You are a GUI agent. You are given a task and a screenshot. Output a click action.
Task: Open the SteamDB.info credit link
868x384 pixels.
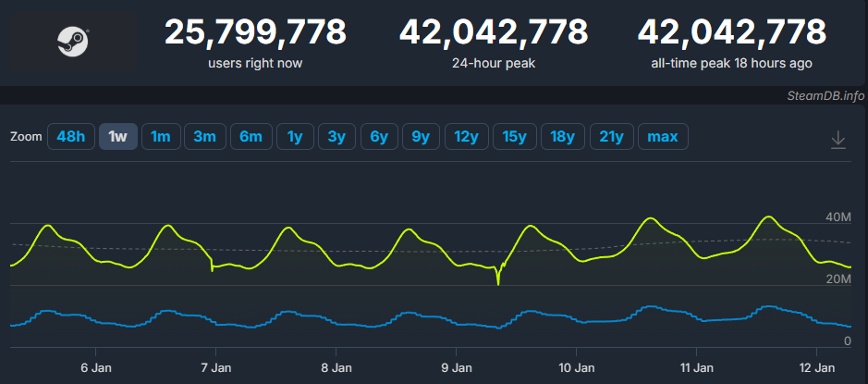click(x=825, y=95)
